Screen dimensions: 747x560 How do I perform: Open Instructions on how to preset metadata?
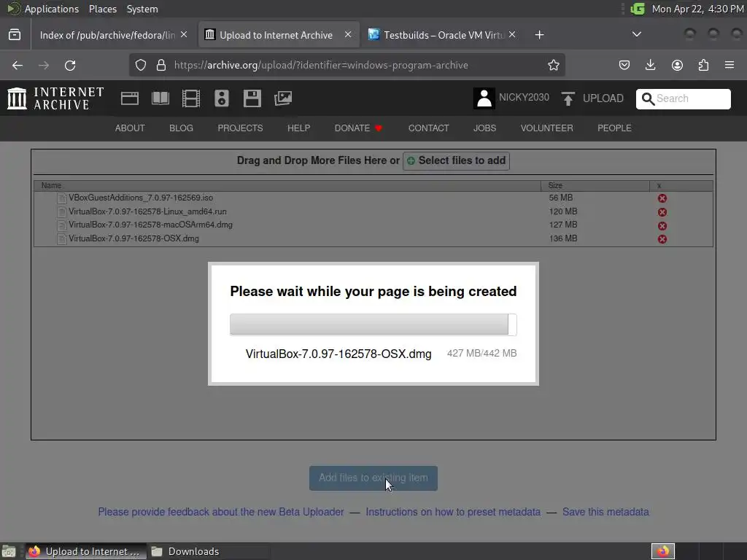(453, 512)
